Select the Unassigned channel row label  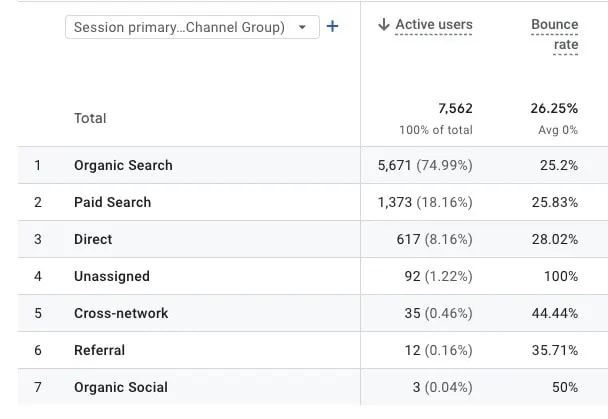point(112,276)
